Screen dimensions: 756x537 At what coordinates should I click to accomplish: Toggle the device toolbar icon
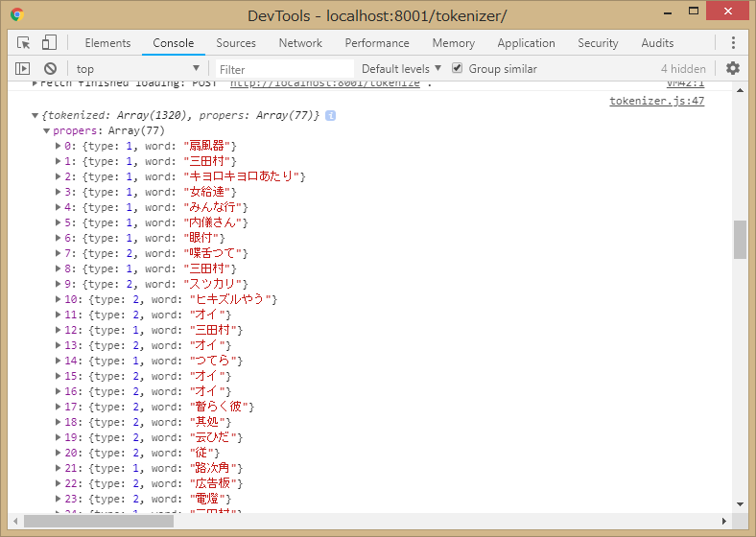[49, 43]
